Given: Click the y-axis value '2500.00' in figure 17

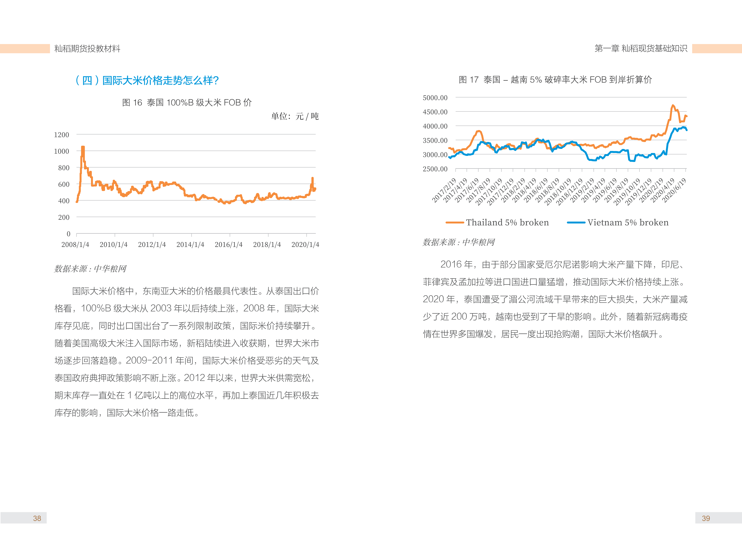Looking at the screenshot, I should click(435, 169).
